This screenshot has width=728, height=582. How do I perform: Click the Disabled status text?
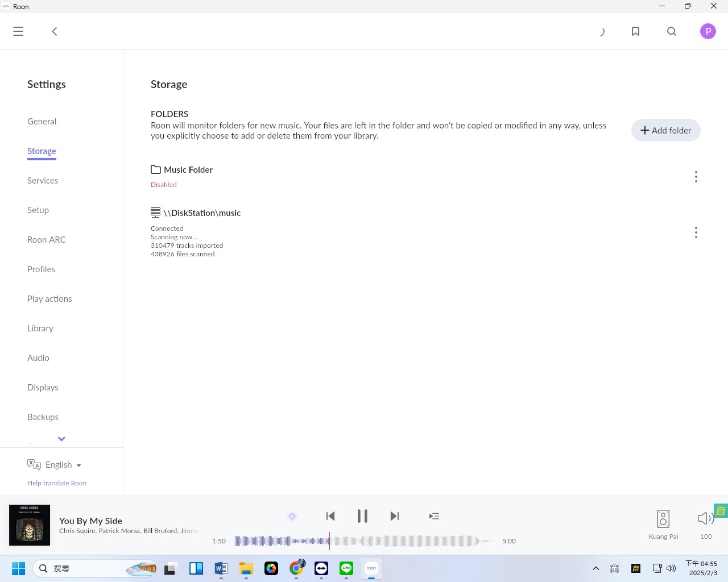[x=164, y=185]
